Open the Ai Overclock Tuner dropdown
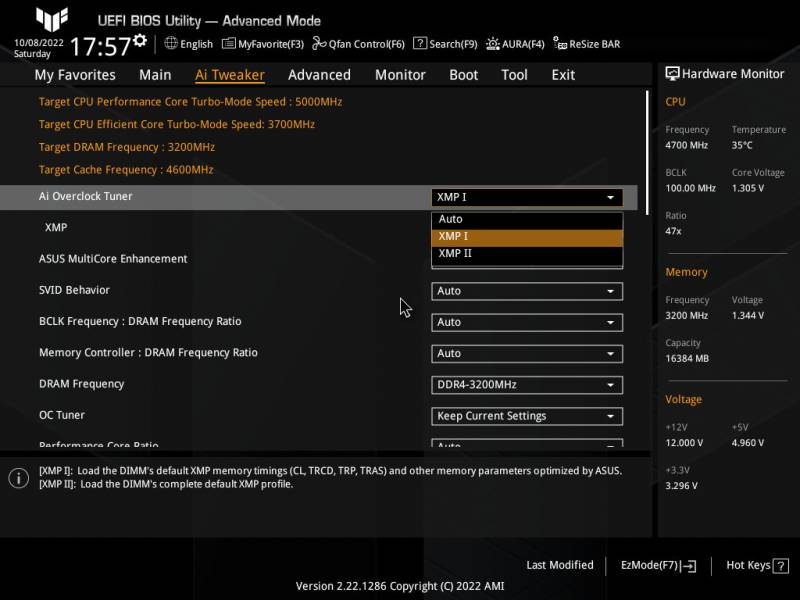This screenshot has height=600, width=800. (x=527, y=197)
